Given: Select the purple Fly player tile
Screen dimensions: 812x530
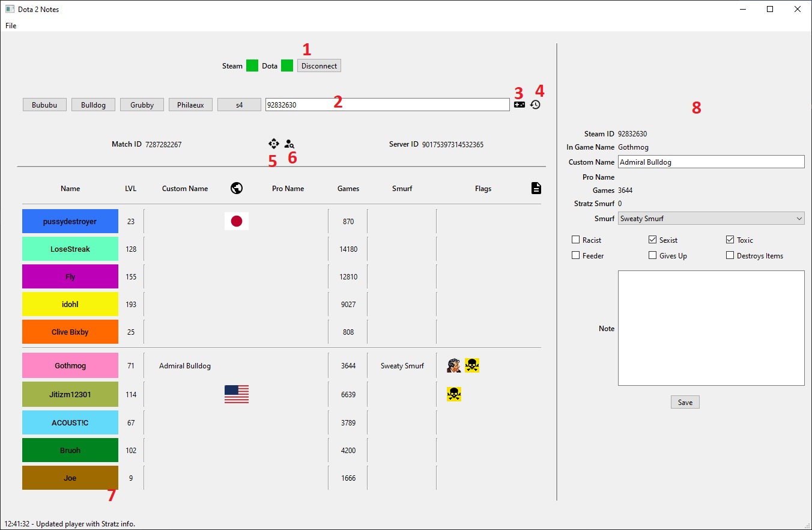Looking at the screenshot, I should pos(70,276).
